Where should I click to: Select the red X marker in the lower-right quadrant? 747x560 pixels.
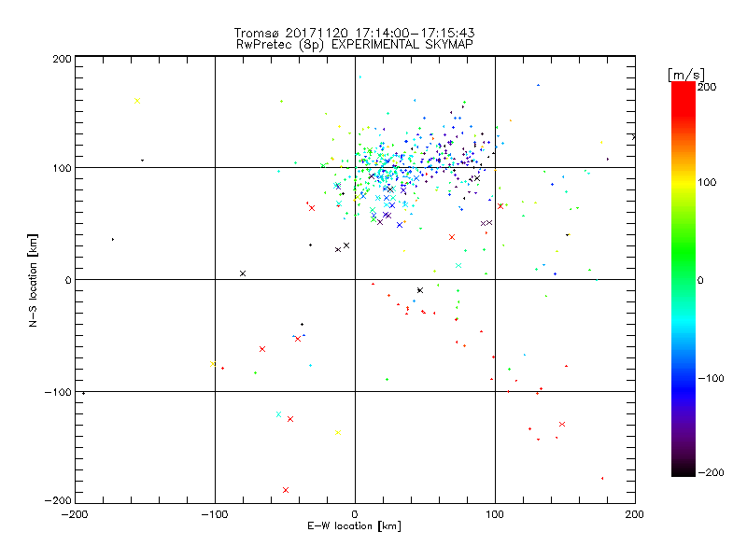coord(562,425)
